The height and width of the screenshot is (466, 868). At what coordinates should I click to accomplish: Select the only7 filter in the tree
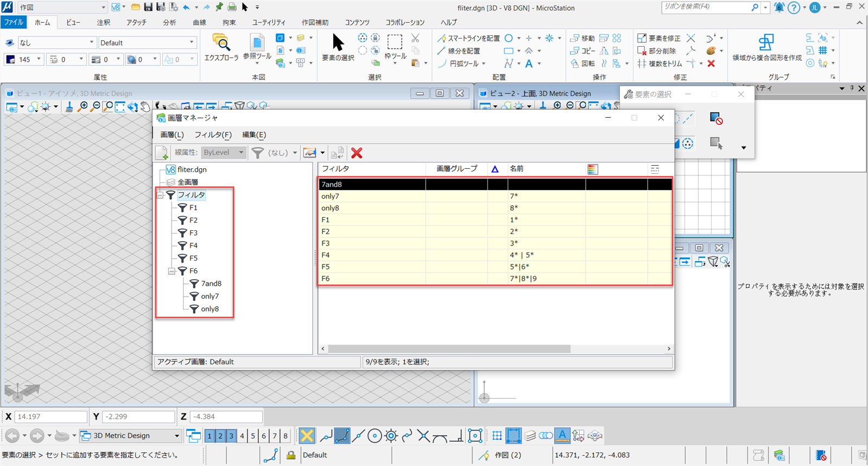click(x=210, y=296)
